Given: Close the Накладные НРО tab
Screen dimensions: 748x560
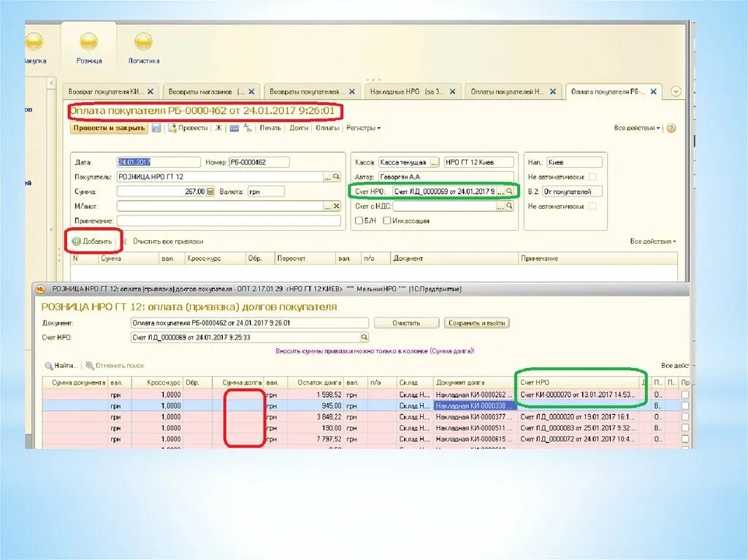Looking at the screenshot, I should coord(452,91).
